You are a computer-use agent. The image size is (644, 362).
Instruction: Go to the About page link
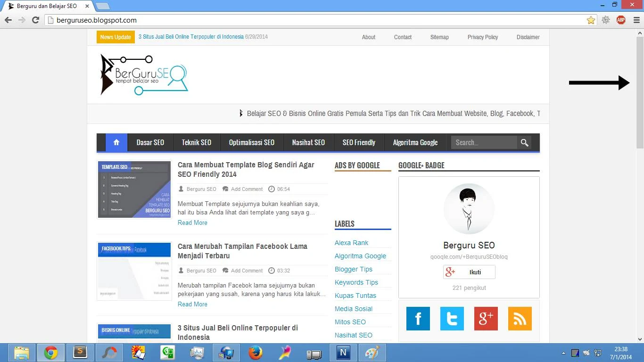[x=369, y=37]
